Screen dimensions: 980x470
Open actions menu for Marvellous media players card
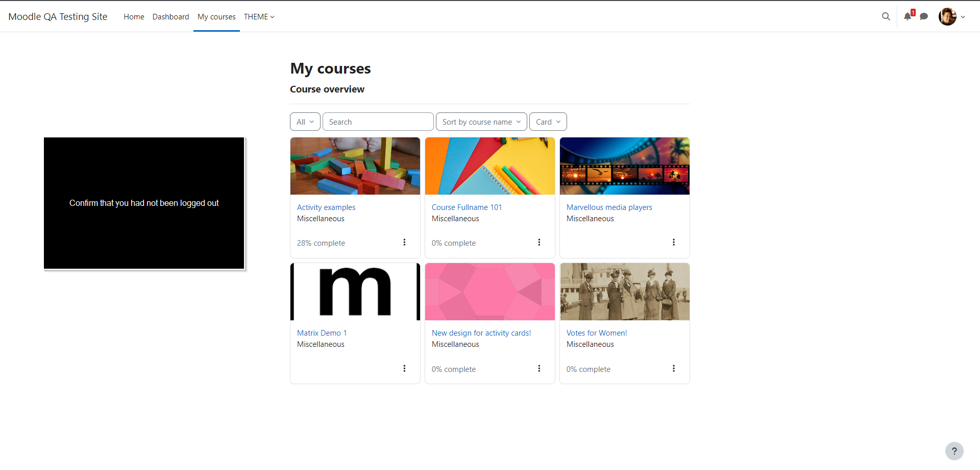674,242
